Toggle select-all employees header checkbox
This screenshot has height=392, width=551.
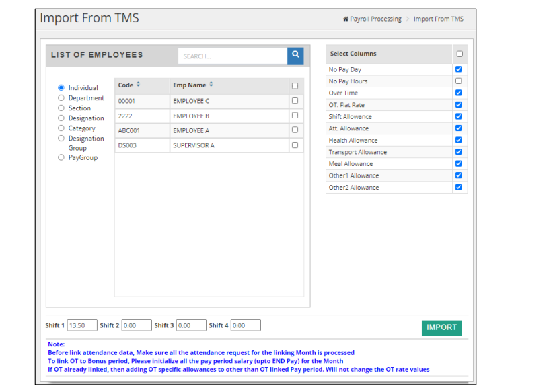[x=295, y=86]
